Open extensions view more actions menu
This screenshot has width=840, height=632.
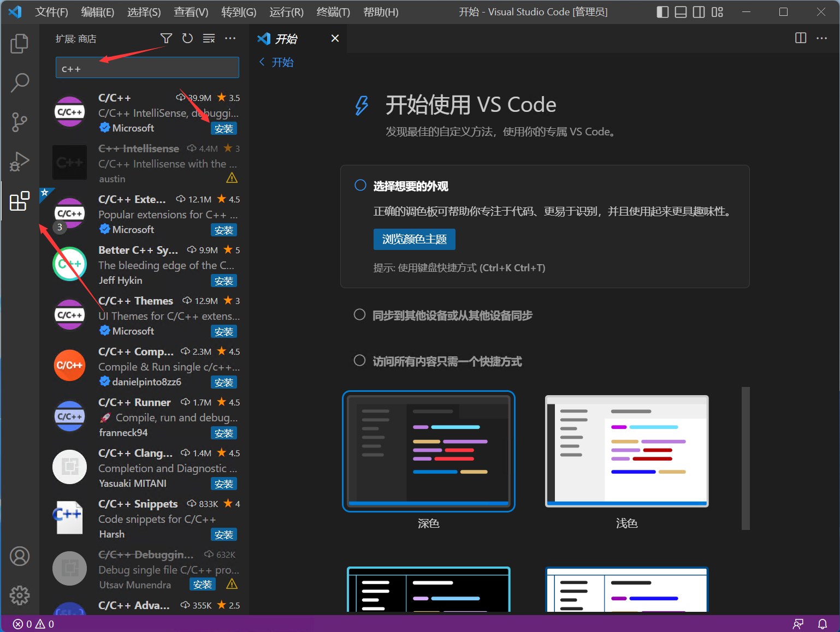tap(230, 38)
